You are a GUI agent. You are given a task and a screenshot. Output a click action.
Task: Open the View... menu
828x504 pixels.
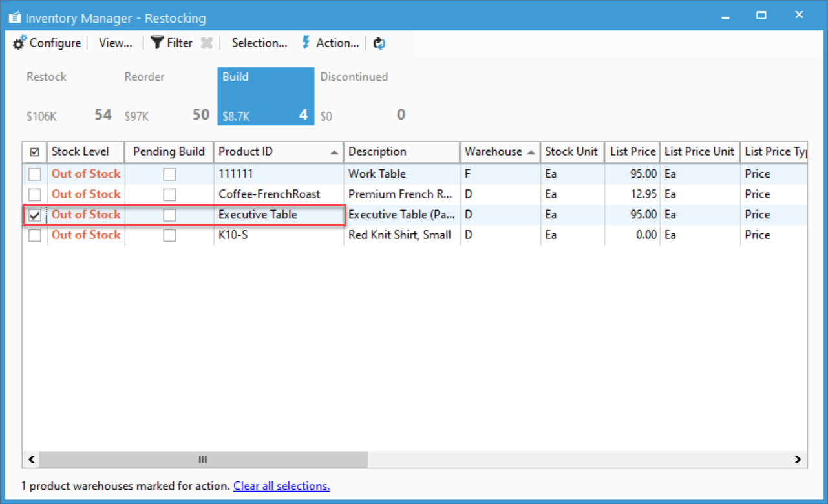(x=115, y=43)
